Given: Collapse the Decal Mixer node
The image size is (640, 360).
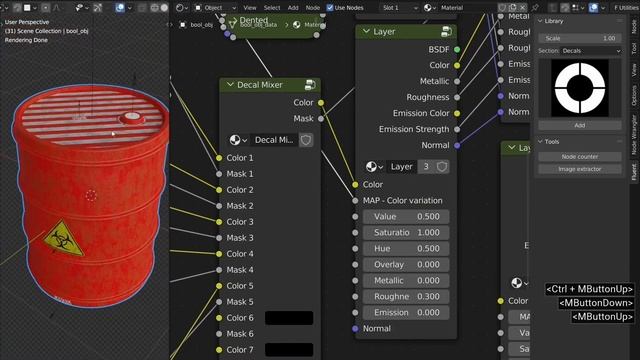Looking at the screenshot, I should point(230,85).
